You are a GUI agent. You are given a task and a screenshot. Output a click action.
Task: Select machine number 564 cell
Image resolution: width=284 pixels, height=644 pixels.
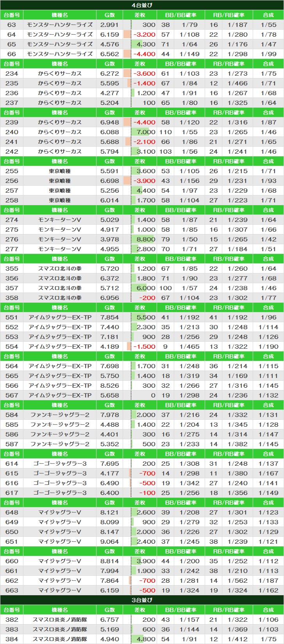pyautogui.click(x=12, y=366)
